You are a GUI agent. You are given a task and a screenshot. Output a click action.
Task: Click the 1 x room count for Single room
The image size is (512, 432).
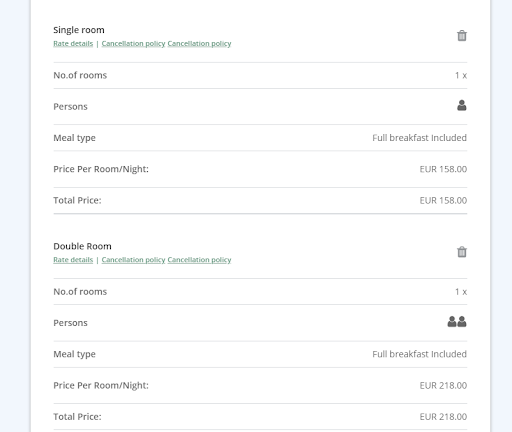[461, 76]
